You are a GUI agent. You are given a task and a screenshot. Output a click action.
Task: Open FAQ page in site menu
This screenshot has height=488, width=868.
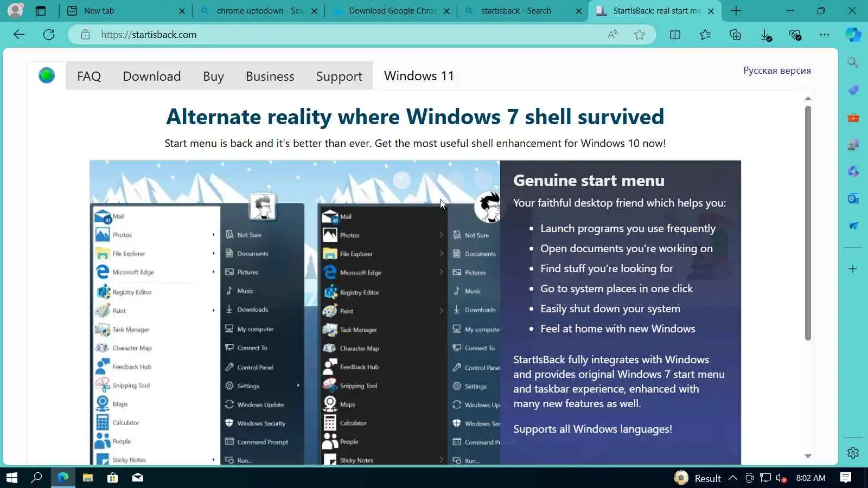point(89,76)
